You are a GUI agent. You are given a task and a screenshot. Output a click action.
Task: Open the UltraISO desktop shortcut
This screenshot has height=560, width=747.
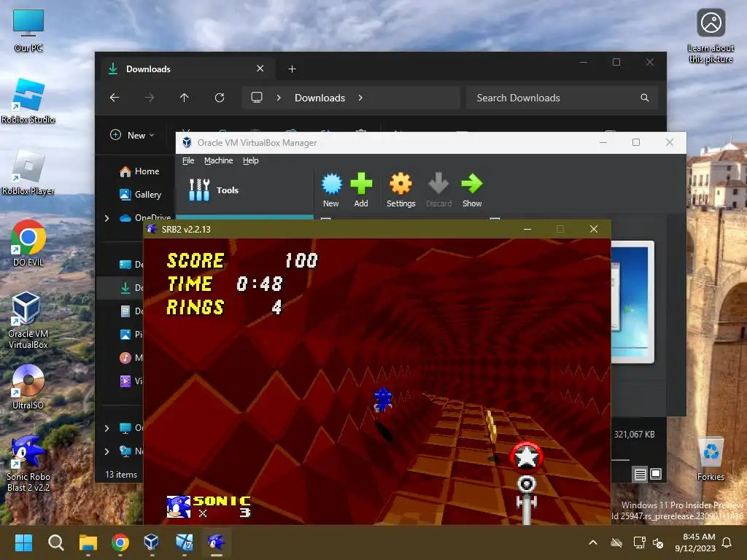click(28, 387)
